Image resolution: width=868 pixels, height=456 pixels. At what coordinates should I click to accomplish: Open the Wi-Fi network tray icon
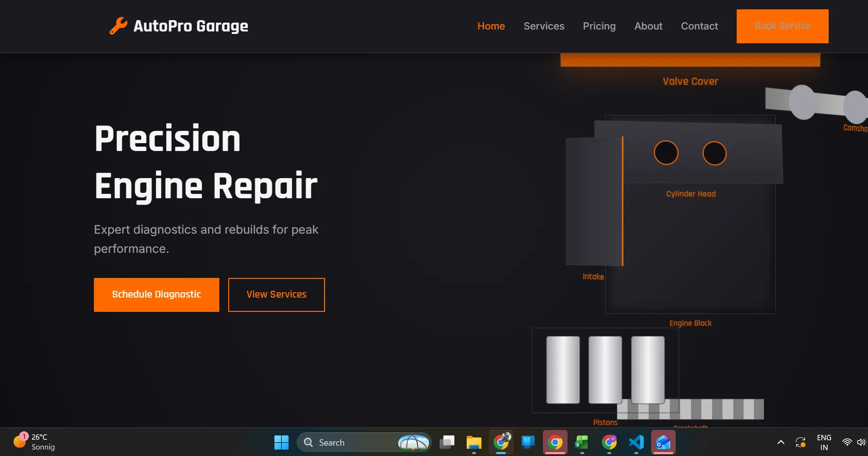[x=847, y=442]
